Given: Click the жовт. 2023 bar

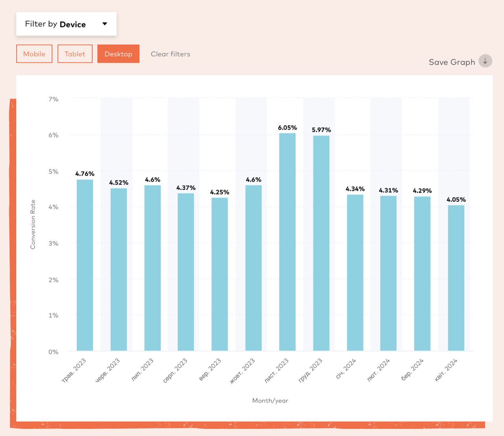Looking at the screenshot, I should pos(254,268).
